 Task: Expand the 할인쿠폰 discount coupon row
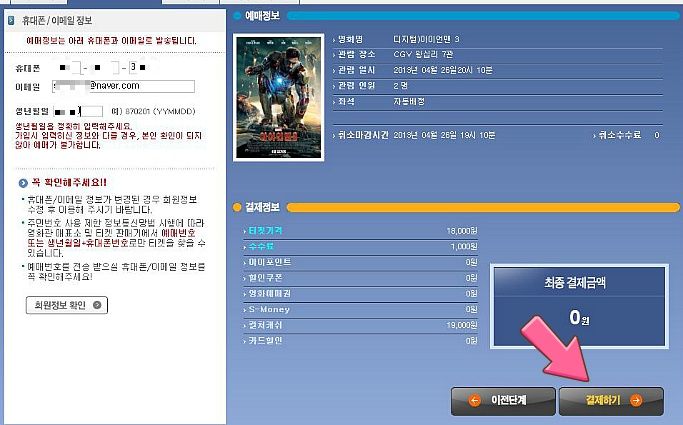pos(360,278)
